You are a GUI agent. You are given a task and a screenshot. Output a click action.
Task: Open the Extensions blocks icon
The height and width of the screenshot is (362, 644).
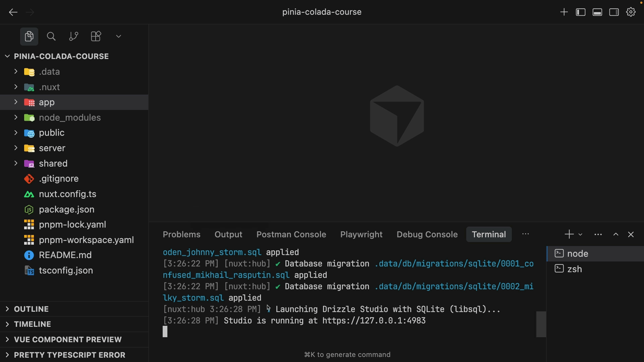click(96, 36)
